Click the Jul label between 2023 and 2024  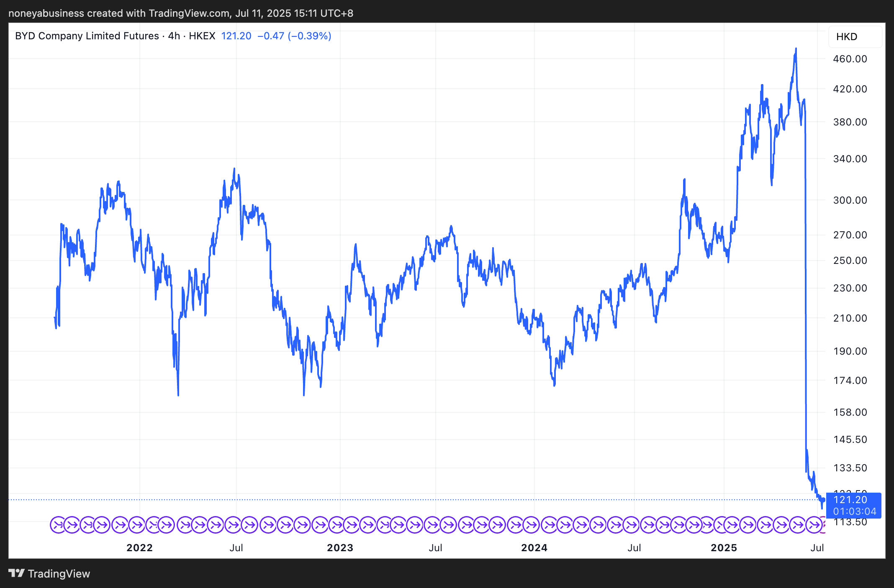tap(435, 548)
